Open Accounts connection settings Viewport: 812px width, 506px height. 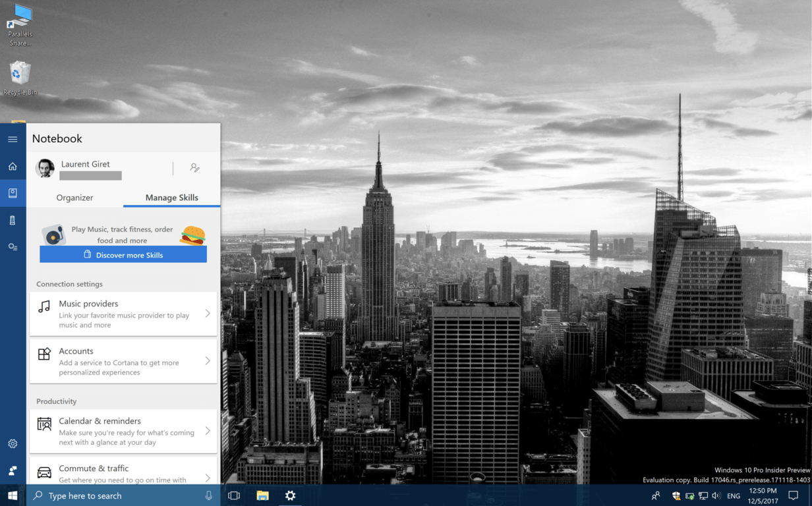click(x=123, y=362)
